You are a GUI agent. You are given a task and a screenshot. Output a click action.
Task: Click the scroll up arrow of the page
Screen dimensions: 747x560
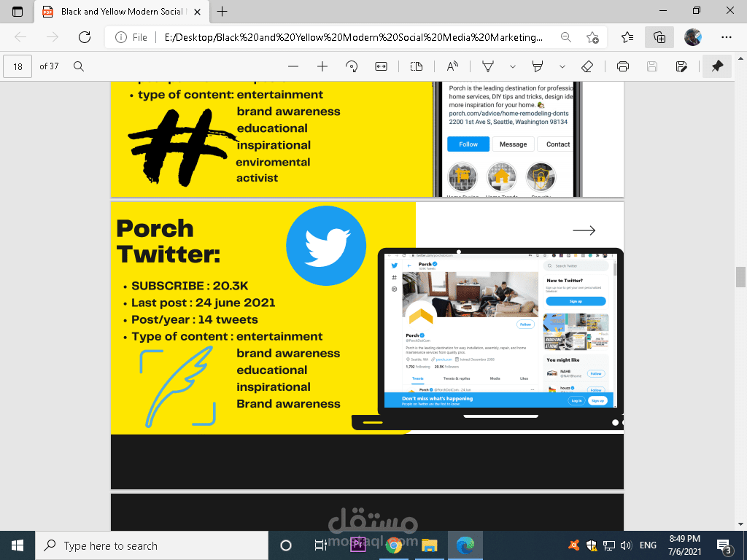tap(740, 58)
